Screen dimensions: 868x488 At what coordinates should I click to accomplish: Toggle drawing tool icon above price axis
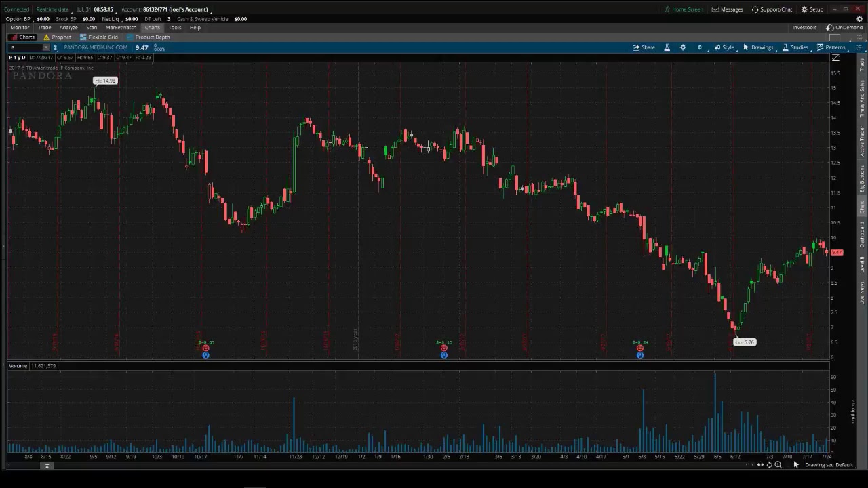point(835,58)
